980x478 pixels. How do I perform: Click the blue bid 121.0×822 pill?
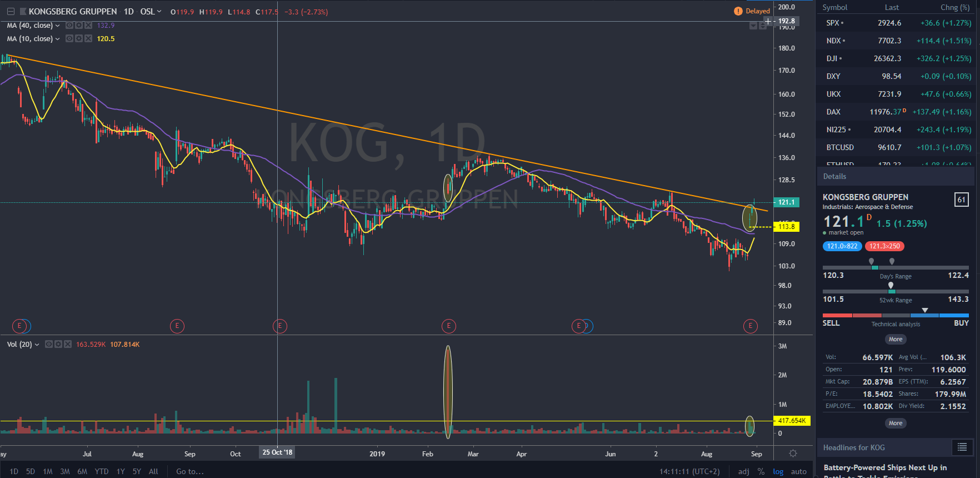842,246
